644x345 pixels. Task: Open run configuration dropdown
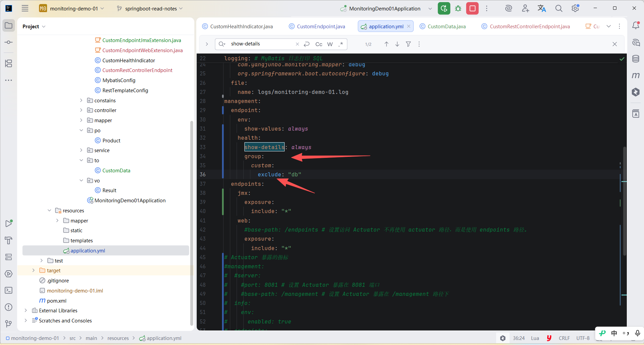pyautogui.click(x=430, y=8)
